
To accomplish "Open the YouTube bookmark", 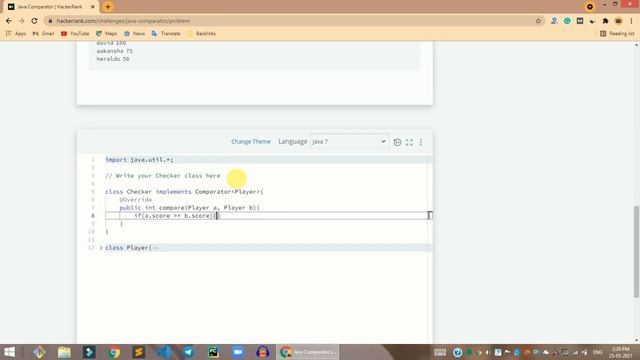I will [x=75, y=33].
